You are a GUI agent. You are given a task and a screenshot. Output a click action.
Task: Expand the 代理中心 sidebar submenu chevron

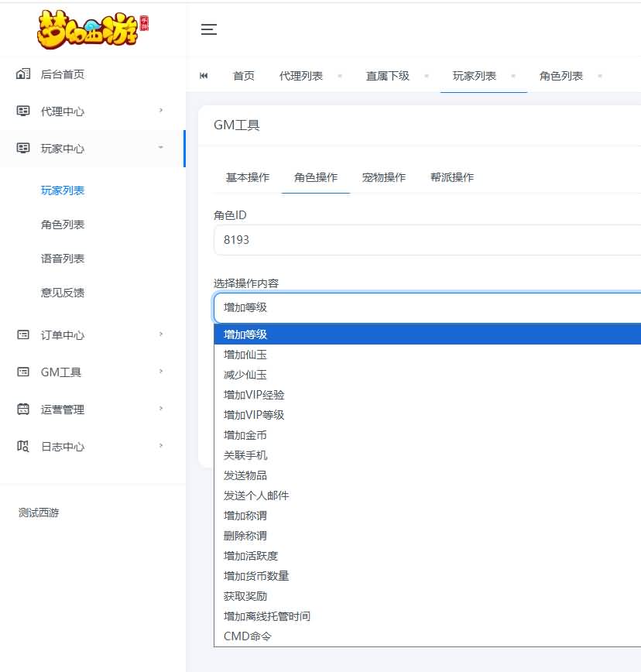pyautogui.click(x=161, y=110)
